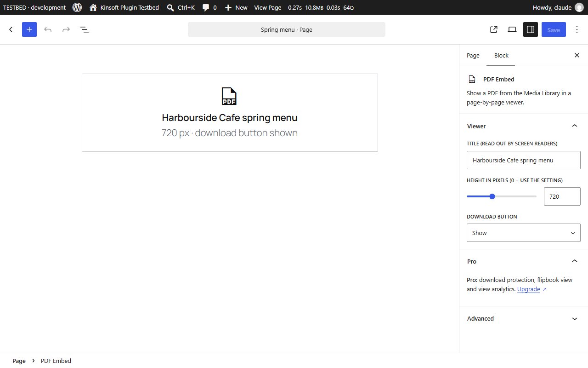Click the query monitor stats in admin bar

point(321,7)
